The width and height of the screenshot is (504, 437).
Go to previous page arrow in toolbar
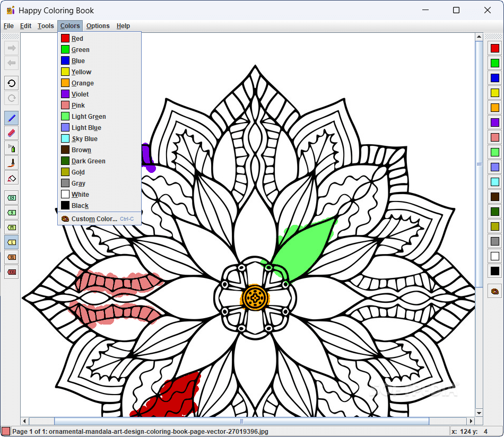12,63
